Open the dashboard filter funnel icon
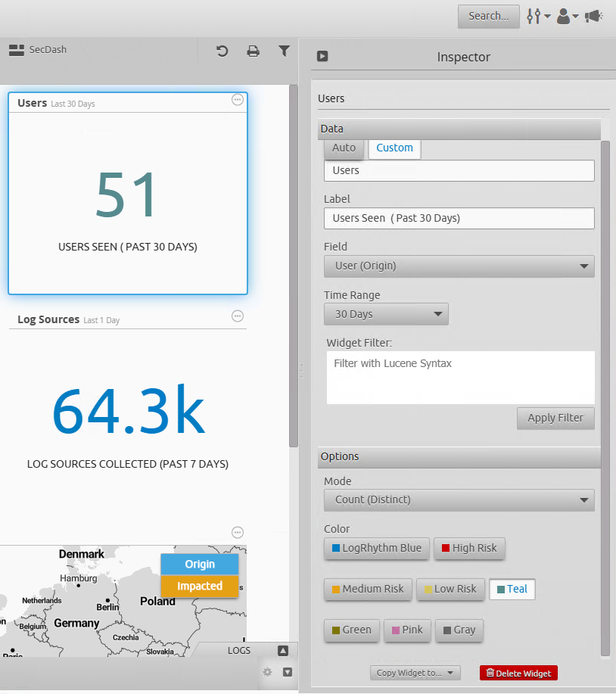The height and width of the screenshot is (694, 616). [x=284, y=51]
